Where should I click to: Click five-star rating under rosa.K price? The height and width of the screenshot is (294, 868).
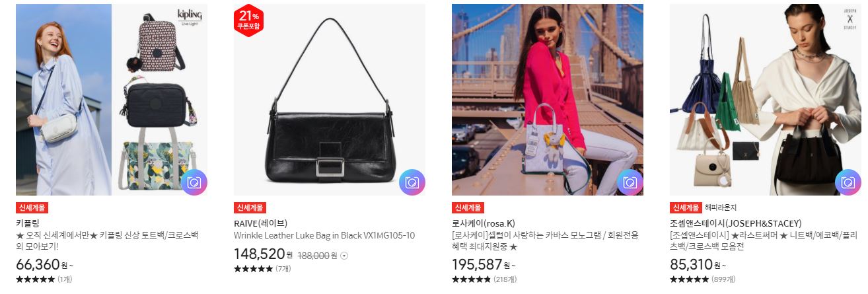pyautogui.click(x=471, y=279)
